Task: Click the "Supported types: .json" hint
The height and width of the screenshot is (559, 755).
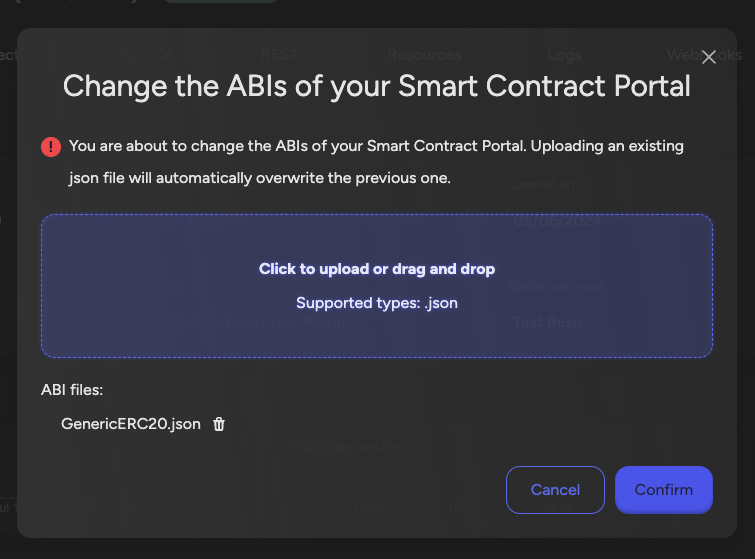Action: point(377,302)
